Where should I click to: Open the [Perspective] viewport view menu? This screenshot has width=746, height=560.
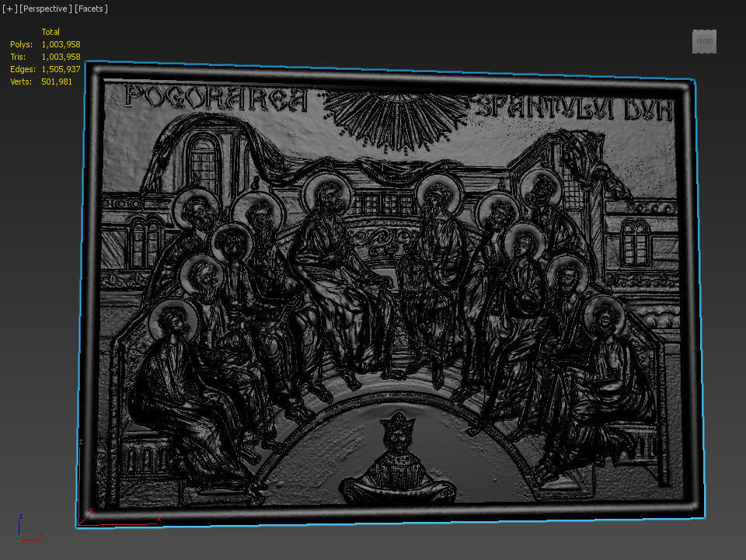[x=46, y=9]
